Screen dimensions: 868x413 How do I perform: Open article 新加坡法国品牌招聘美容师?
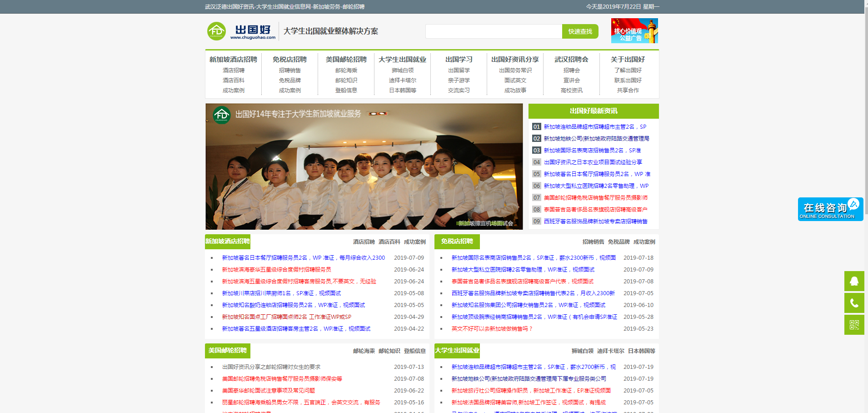[529, 403]
